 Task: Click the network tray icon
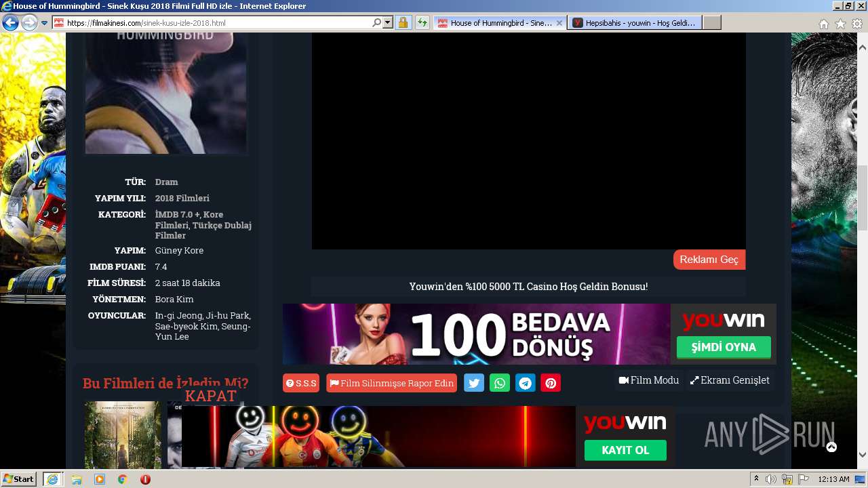click(787, 479)
